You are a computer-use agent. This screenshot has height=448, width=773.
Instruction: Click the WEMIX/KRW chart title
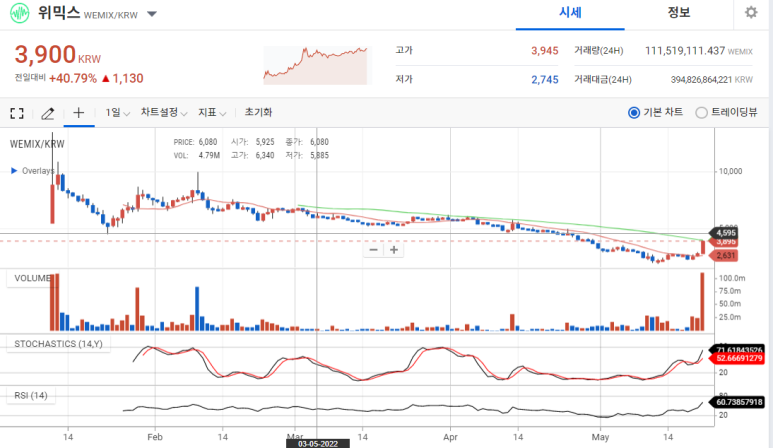37,144
